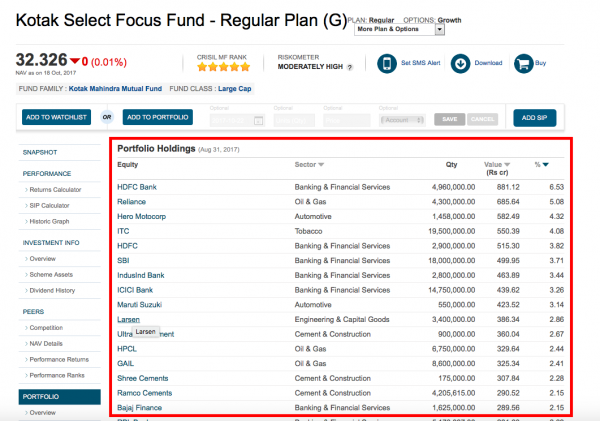This screenshot has height=421, width=600.
Task: Select SNAPSHOT in the sidebar
Action: coord(40,152)
